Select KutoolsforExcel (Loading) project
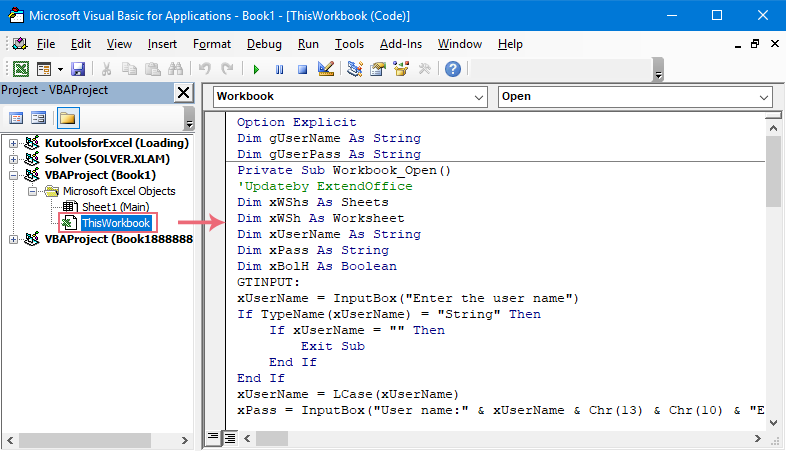786x451 pixels. (x=117, y=143)
